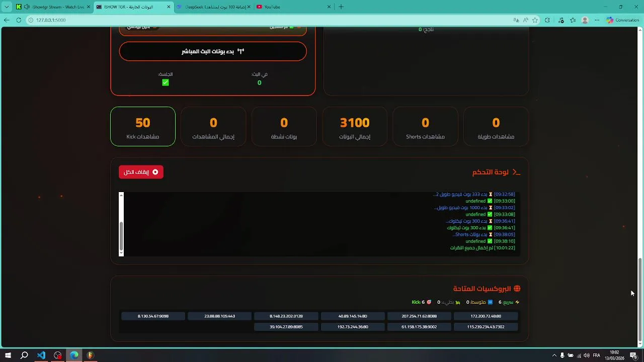Select proxy 23.88.88.105:443
The height and width of the screenshot is (362, 644).
(220, 316)
